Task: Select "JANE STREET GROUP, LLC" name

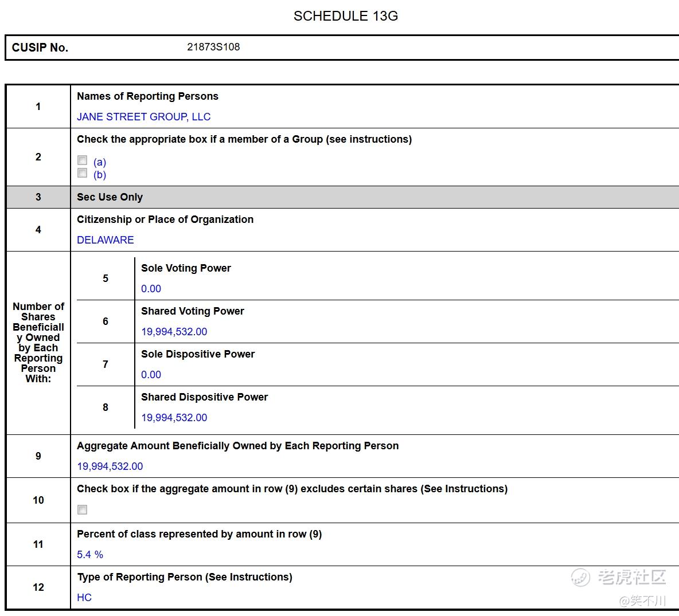Action: pyautogui.click(x=144, y=117)
